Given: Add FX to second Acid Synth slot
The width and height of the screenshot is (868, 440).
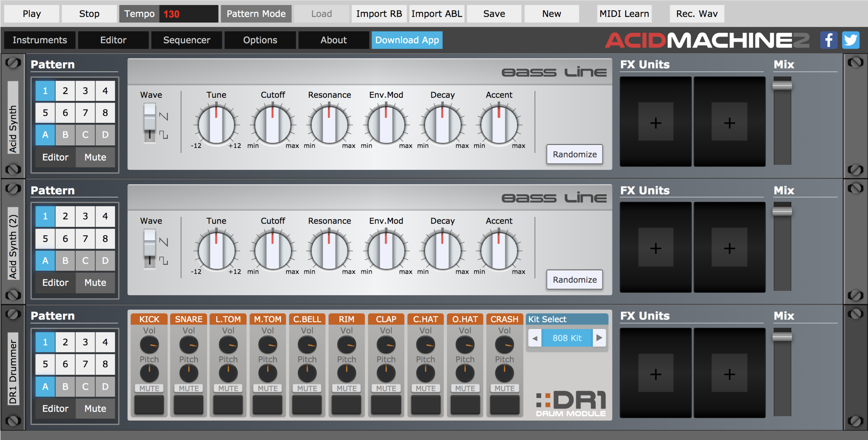Looking at the screenshot, I should pyautogui.click(x=729, y=122).
